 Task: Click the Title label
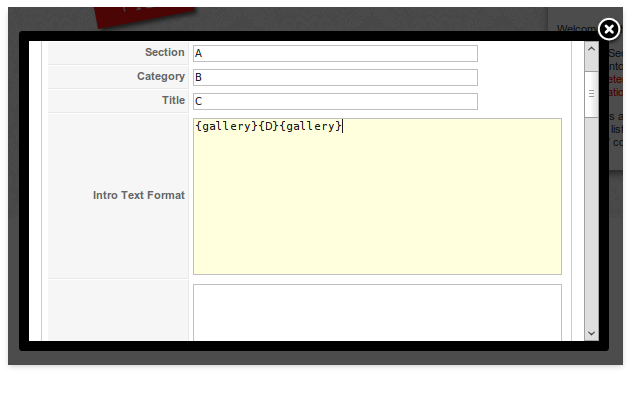click(x=173, y=100)
